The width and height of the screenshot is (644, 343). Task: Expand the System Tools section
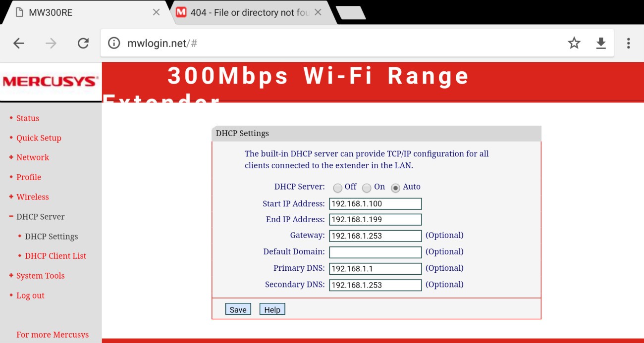[x=40, y=276]
